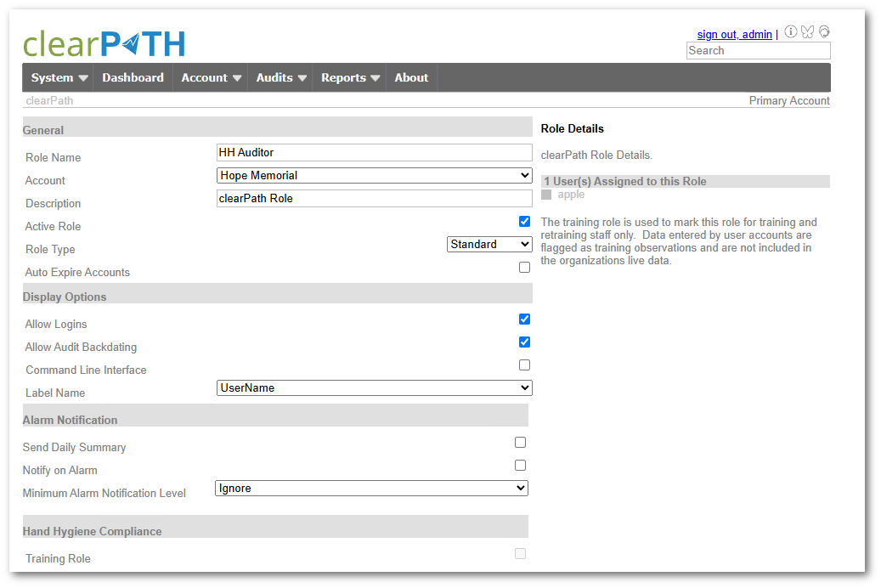The width and height of the screenshot is (881, 588).
Task: Click the clearPath breadcrumb
Action: click(x=49, y=100)
